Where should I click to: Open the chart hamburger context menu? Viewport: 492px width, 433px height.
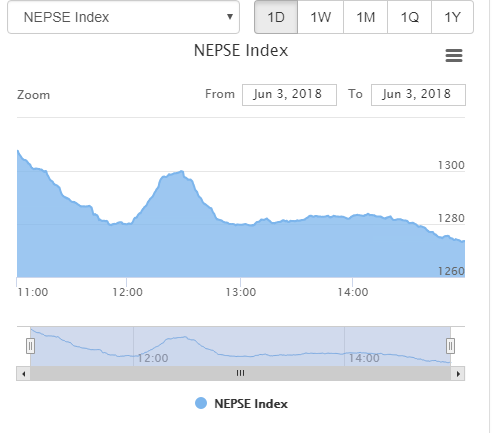[454, 55]
